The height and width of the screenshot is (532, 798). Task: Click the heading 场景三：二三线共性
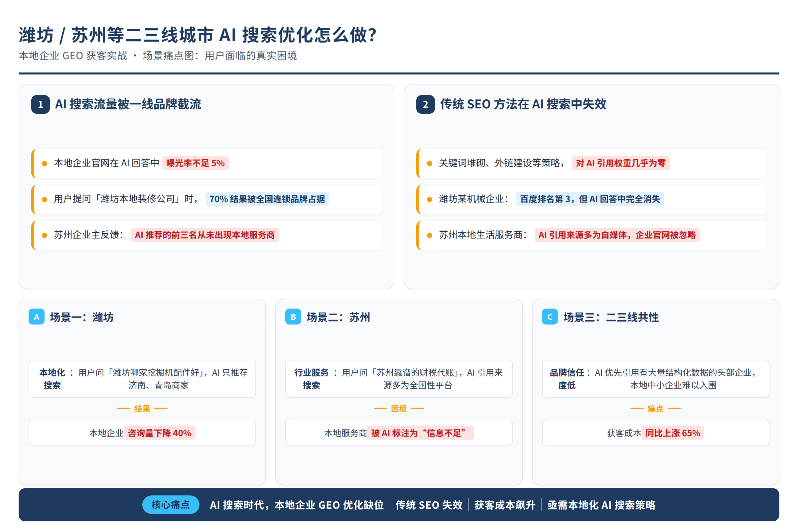pos(611,317)
